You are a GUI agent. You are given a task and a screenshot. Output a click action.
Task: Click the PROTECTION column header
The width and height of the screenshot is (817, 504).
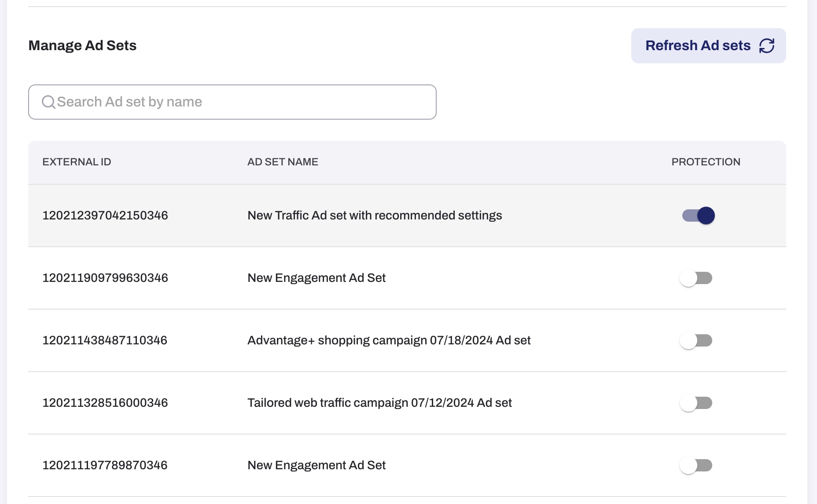point(706,162)
